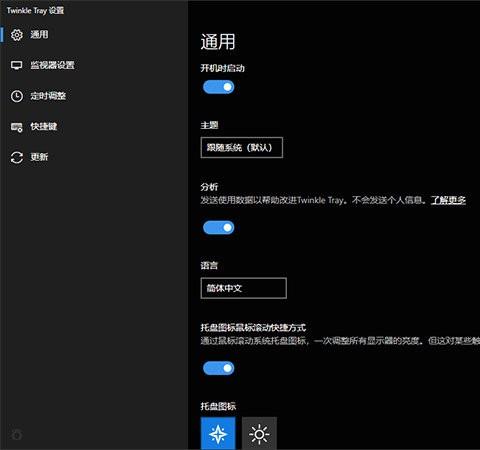The image size is (480, 450).
Task: Disable the 分析 usage data switch
Action: click(x=219, y=227)
